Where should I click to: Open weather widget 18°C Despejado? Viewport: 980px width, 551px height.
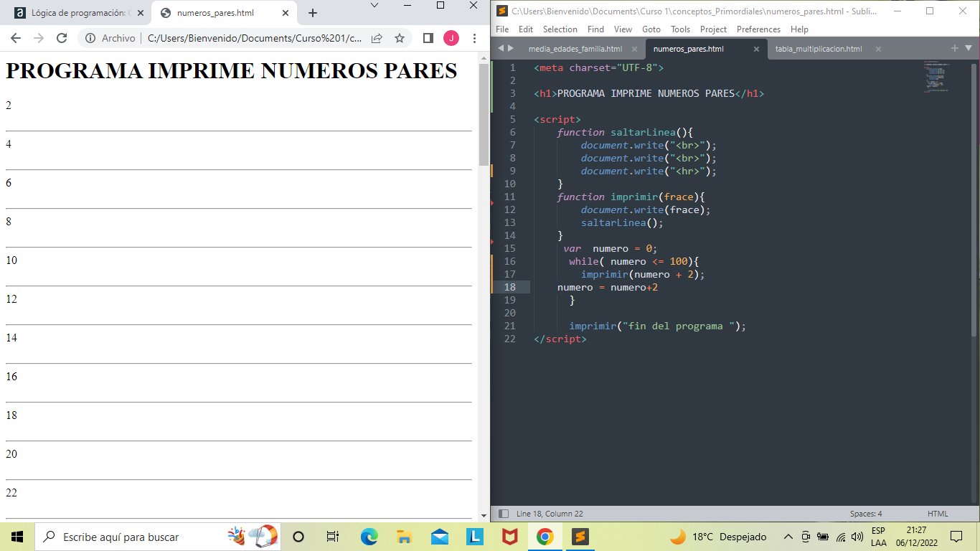tap(717, 537)
